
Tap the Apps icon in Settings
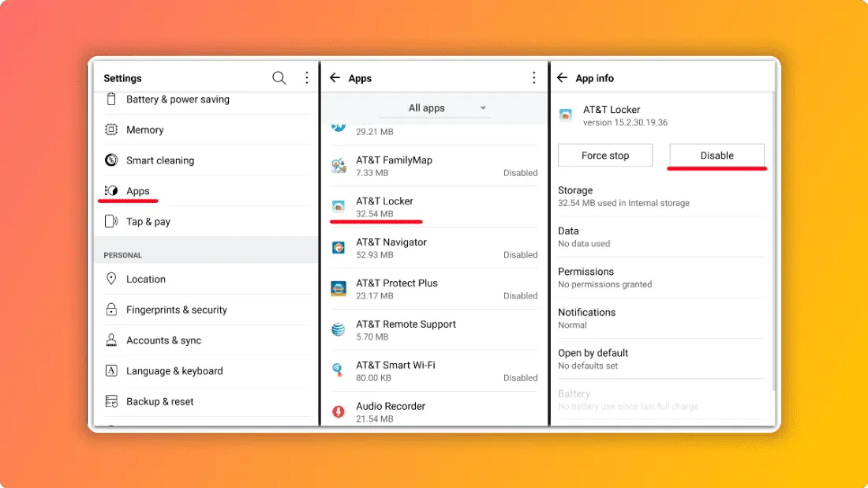coord(111,190)
